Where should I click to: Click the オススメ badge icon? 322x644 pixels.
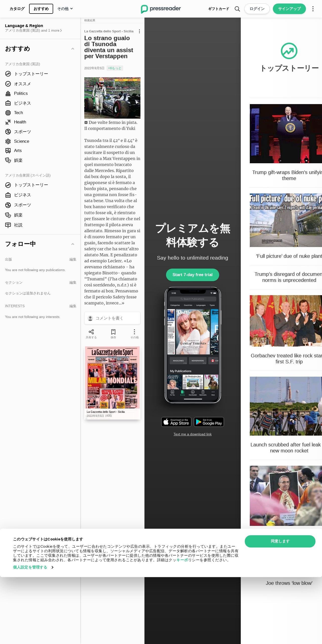pos(8,84)
